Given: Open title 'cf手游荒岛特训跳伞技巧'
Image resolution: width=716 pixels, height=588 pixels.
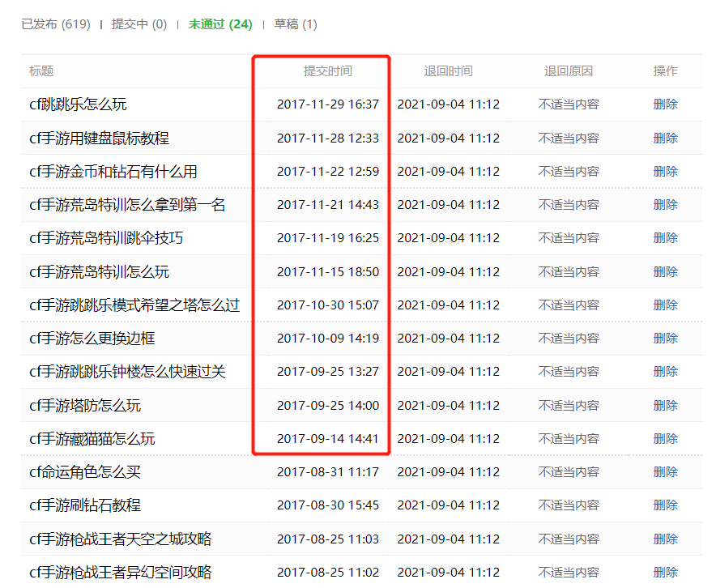Looking at the screenshot, I should tap(106, 238).
